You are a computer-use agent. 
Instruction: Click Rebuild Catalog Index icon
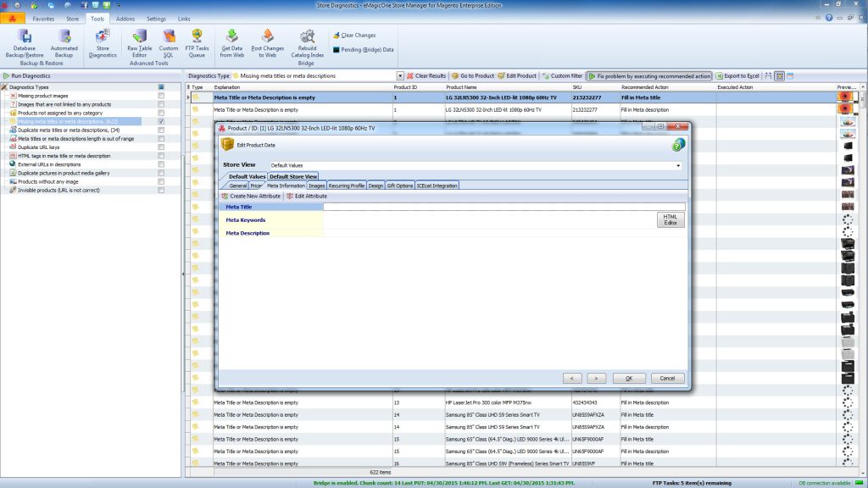tap(306, 42)
